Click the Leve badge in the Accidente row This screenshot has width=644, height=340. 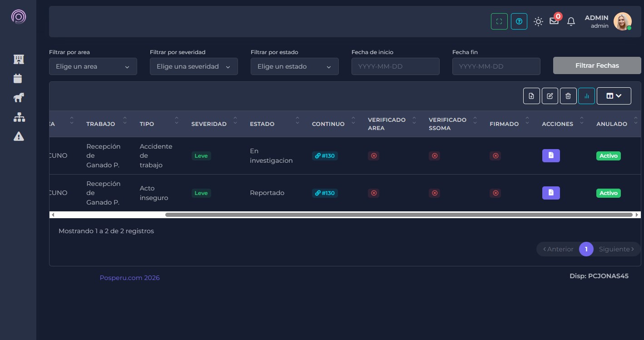[201, 156]
